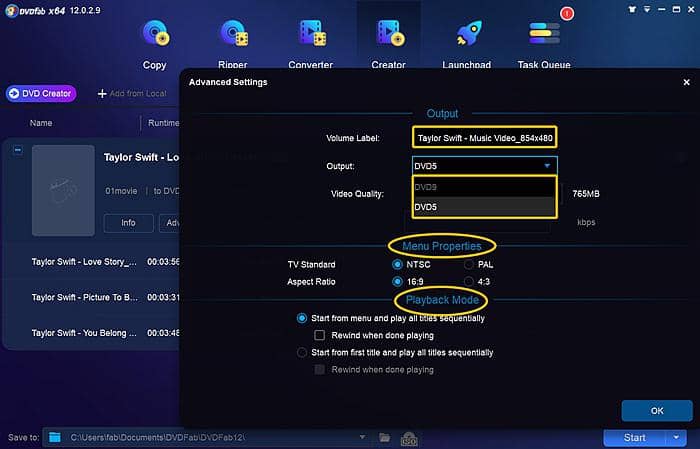Enable Rewind when done playing checkbox

click(320, 335)
